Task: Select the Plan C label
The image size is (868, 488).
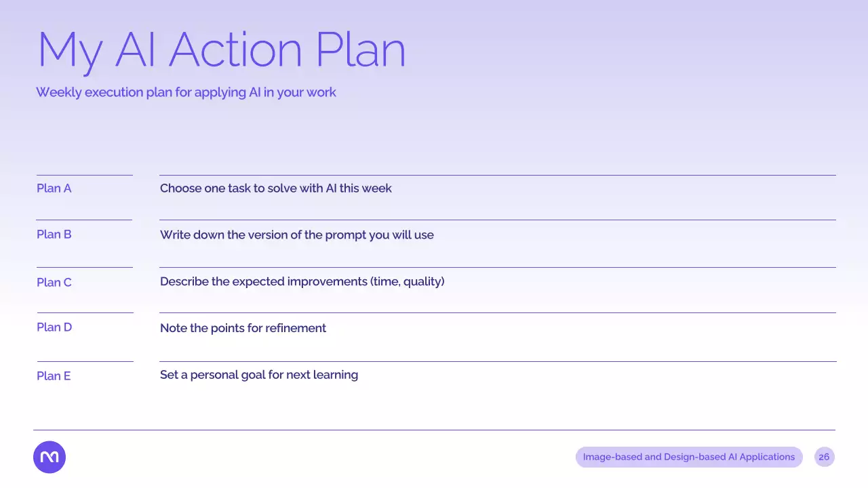Action: tap(54, 282)
